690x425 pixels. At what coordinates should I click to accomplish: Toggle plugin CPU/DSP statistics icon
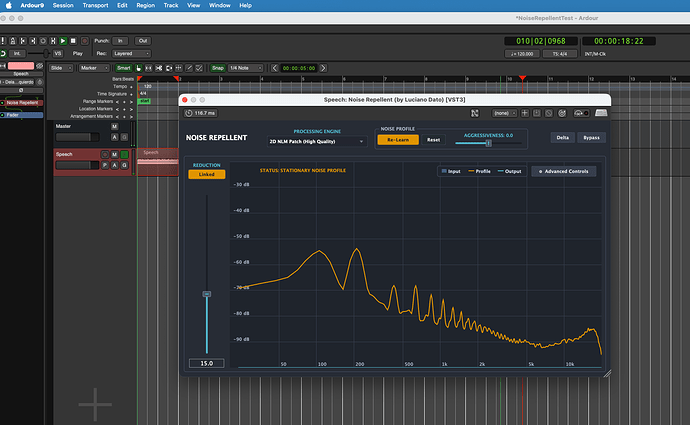click(581, 113)
